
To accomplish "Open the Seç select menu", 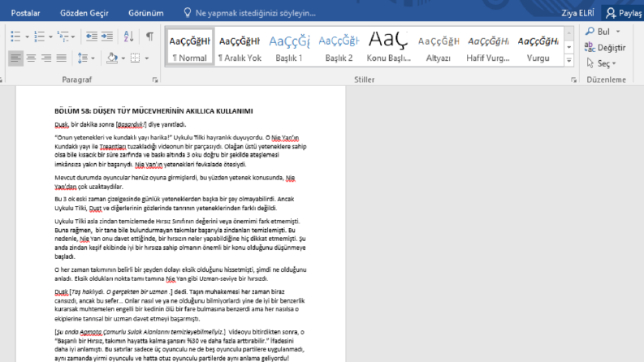I will click(x=601, y=63).
